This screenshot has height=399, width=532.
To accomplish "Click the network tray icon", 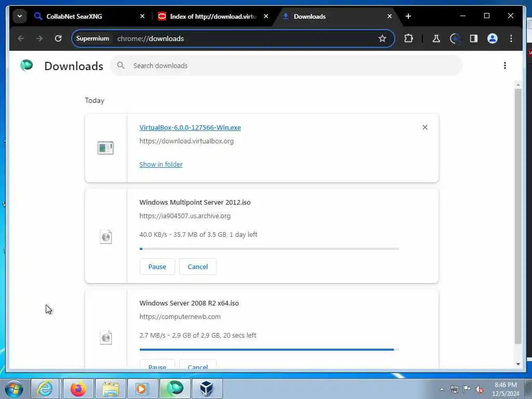I will pyautogui.click(x=454, y=390).
